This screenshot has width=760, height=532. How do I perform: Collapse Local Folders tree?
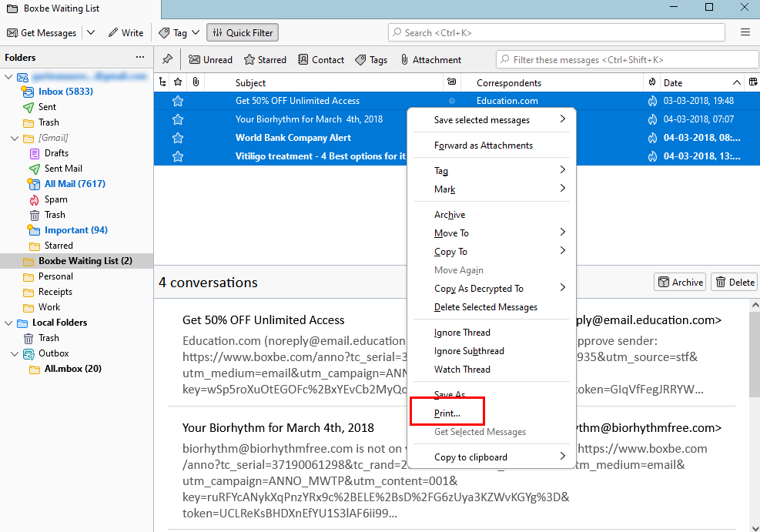click(x=8, y=323)
